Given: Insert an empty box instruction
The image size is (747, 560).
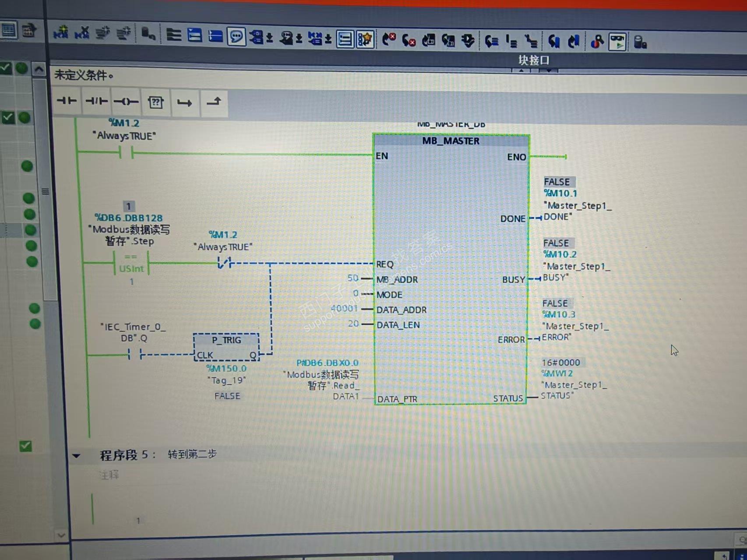Looking at the screenshot, I should tap(155, 102).
